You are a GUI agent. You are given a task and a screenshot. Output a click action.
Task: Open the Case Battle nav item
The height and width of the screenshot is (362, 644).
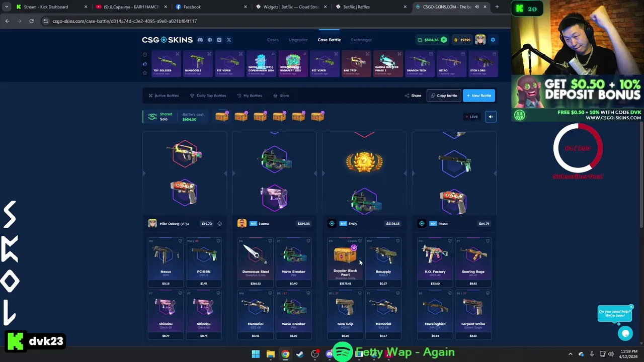click(329, 40)
